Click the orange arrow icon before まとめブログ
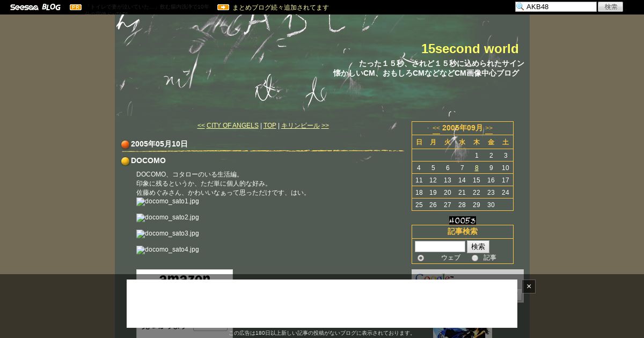Screen dimensions: 644x338 (x=223, y=8)
